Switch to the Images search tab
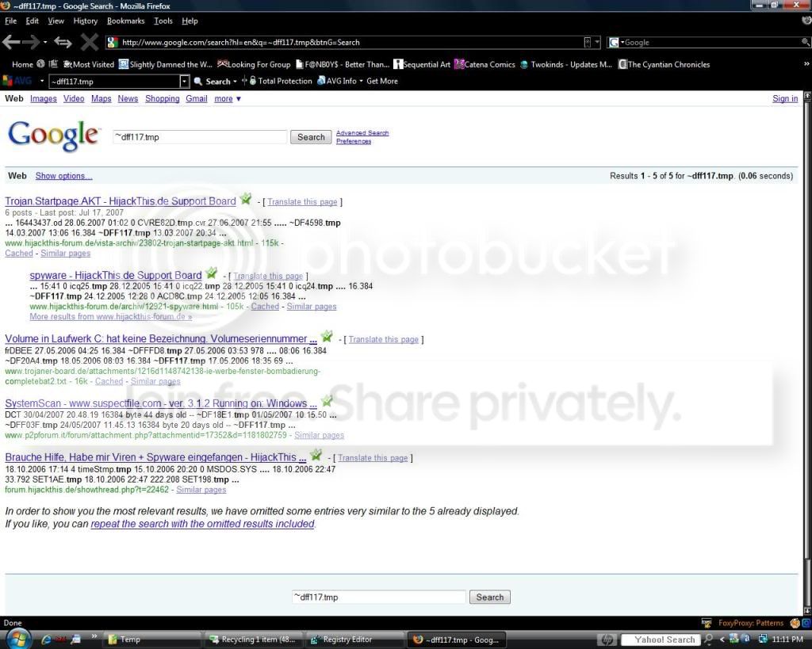Image resolution: width=812 pixels, height=649 pixels. [44, 99]
